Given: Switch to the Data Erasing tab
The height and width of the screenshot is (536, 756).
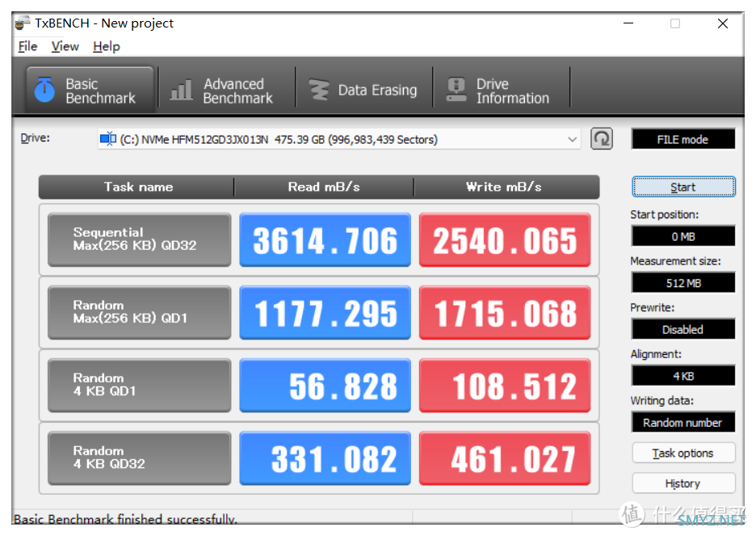Looking at the screenshot, I should coord(364,91).
